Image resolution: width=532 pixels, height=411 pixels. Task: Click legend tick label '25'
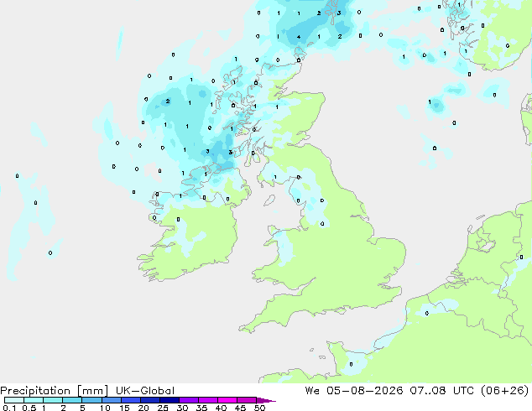coord(163,408)
